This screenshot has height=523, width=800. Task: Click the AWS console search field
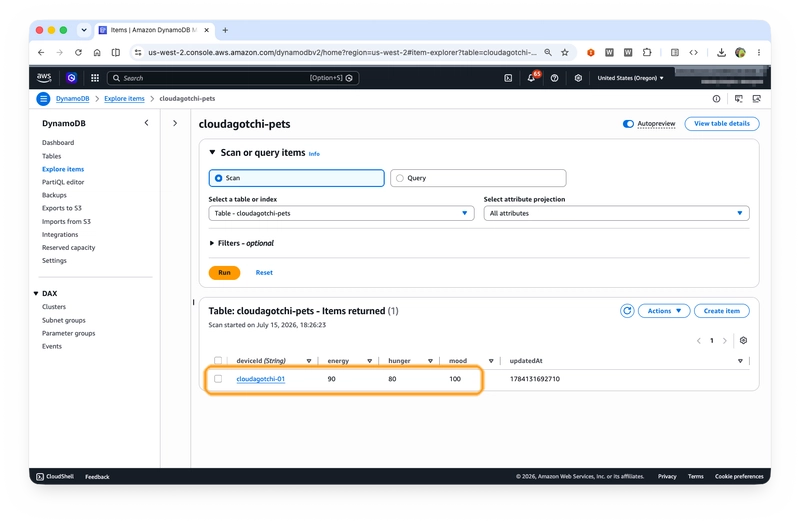coord(233,78)
